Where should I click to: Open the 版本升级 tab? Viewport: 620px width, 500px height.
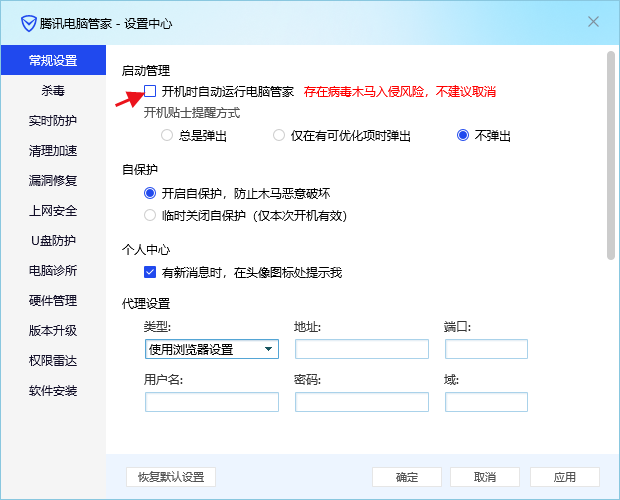point(53,331)
